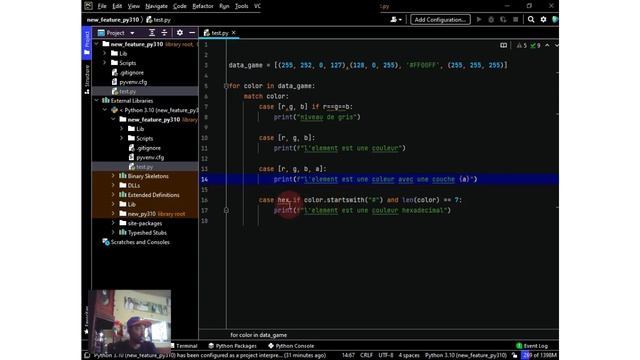The width and height of the screenshot is (640, 360).
Task: Go to previous highlighted error arrow
Action: 547,45
